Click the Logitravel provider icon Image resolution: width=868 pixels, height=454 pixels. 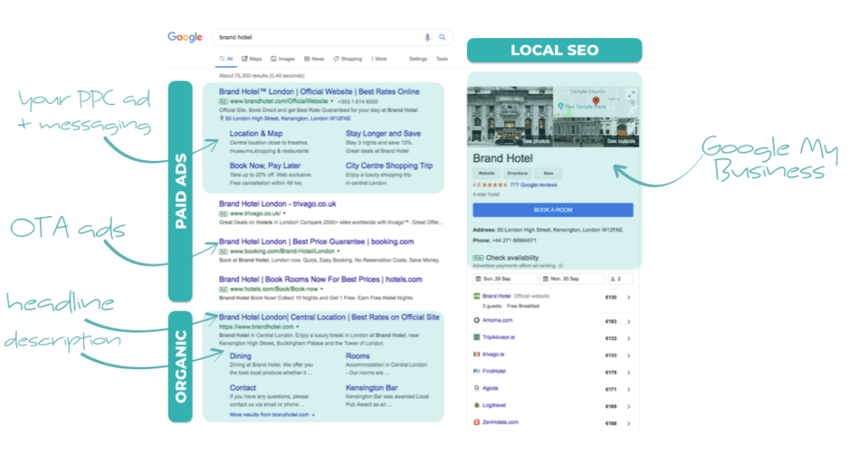tap(476, 405)
